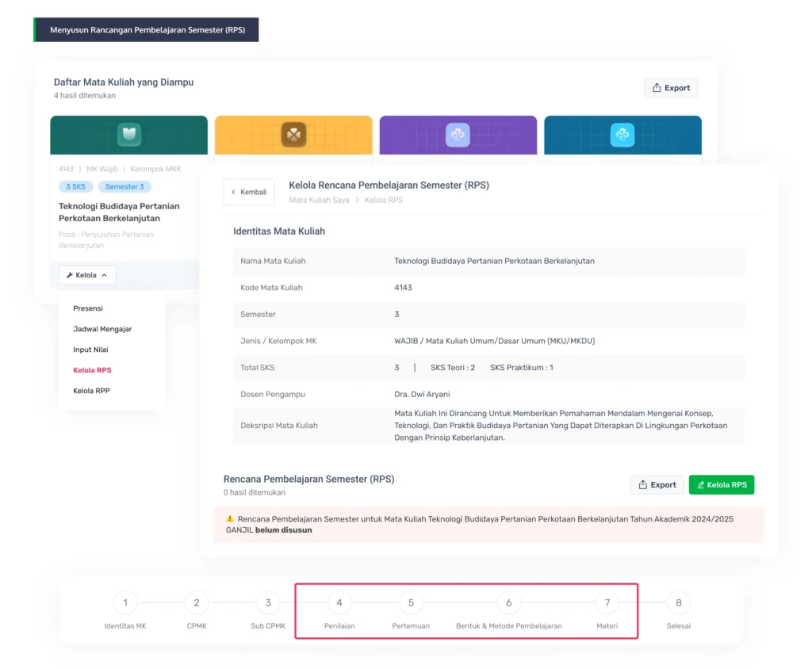The height and width of the screenshot is (669, 812).
Task: Click the Teknologi Budidaya Pertanian course card title
Action: [119, 212]
